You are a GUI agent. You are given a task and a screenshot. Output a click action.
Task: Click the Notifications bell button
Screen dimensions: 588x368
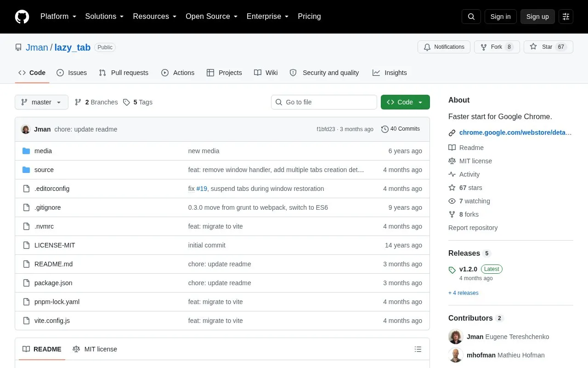point(444,47)
